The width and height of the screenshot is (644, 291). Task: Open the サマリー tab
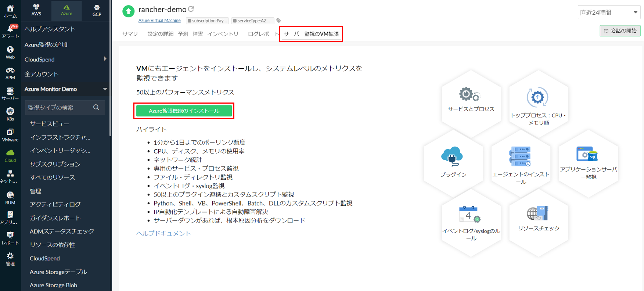pyautogui.click(x=133, y=34)
